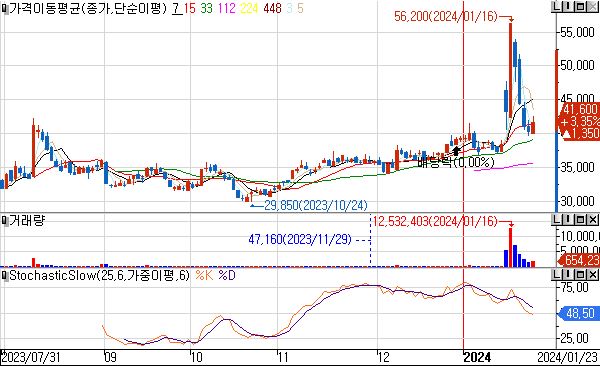Click the low price label 29,850(2023/10/24)
This screenshot has width=600, height=366.
pos(316,206)
